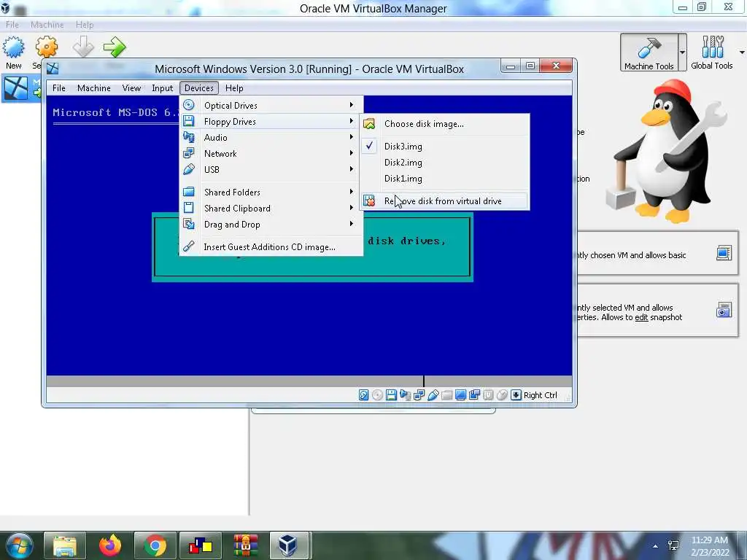The height and width of the screenshot is (560, 747).
Task: Click the hard disk activity icon in status bar
Action: [363, 394]
